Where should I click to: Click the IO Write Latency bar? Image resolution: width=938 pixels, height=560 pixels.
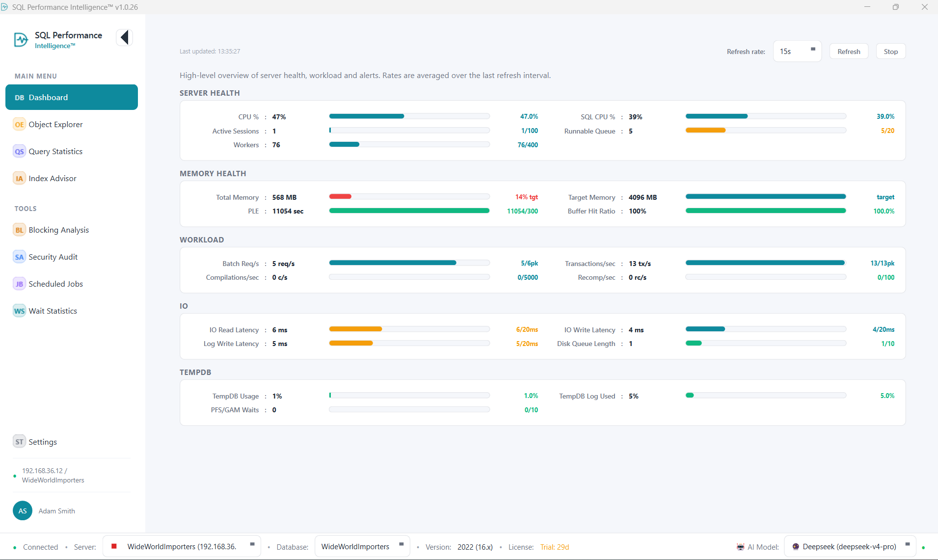click(766, 329)
